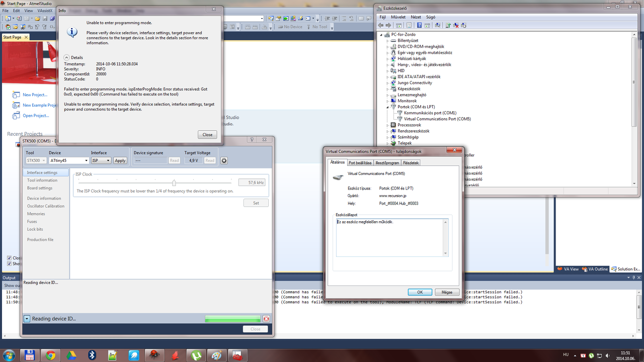The height and width of the screenshot is (362, 644).
Task: Click the Bluetooth icon in the taskbar
Action: coord(92,355)
